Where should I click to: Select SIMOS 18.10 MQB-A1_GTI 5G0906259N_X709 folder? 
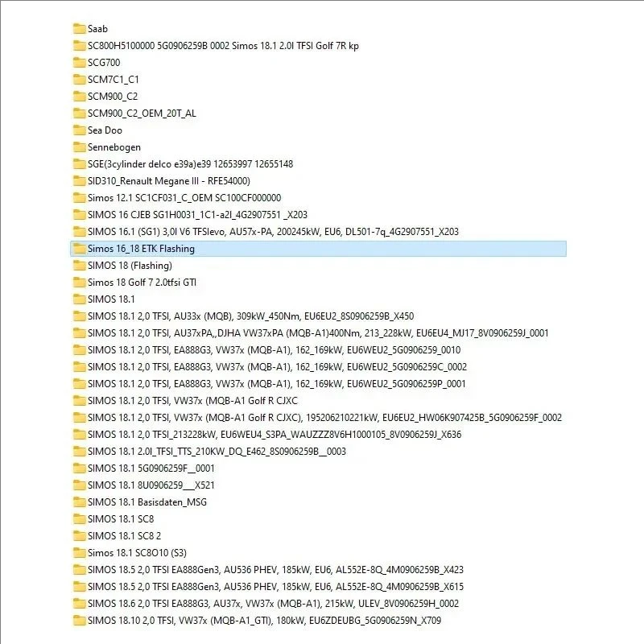tap(265, 620)
